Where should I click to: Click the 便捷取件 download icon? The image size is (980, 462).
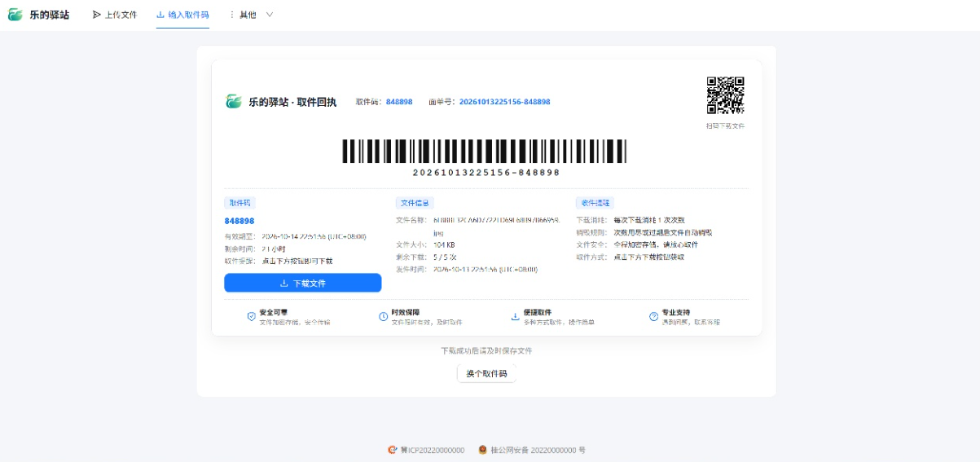click(x=515, y=316)
